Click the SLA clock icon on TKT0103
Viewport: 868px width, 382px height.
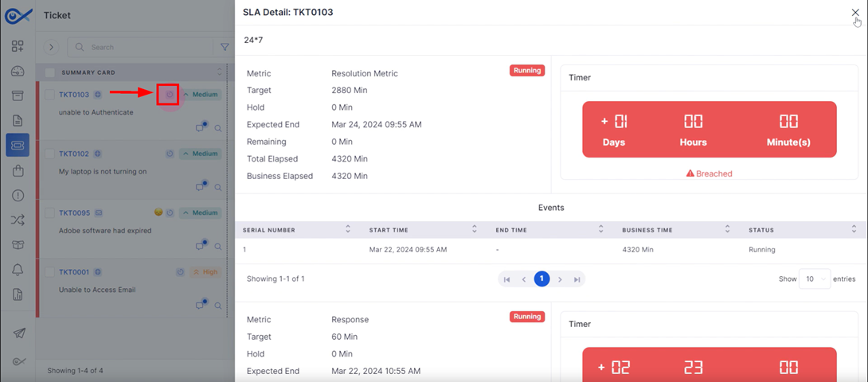(169, 95)
